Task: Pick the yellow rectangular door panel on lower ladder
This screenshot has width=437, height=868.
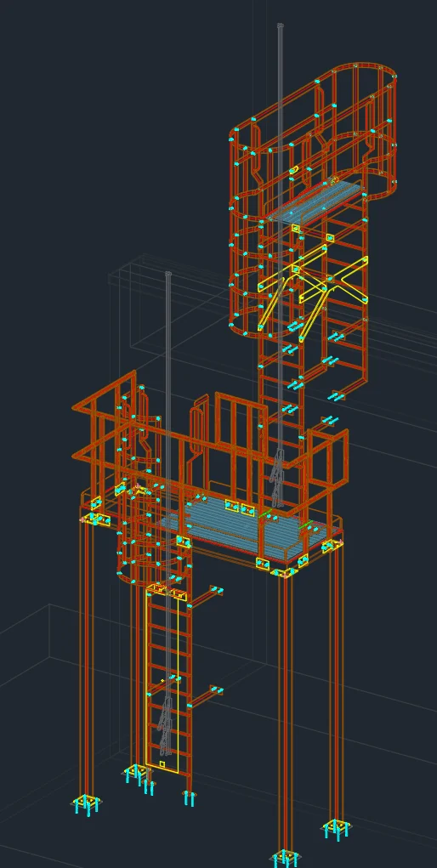Action: pos(162,680)
